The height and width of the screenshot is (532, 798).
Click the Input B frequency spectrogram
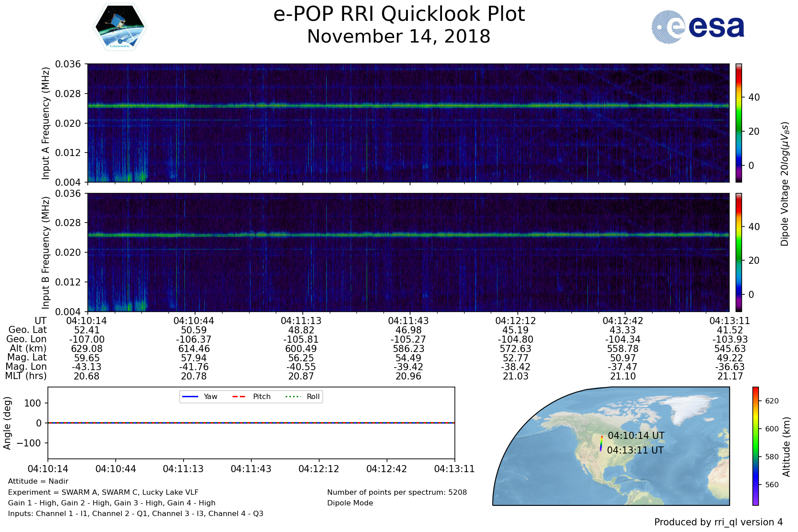pos(408,252)
